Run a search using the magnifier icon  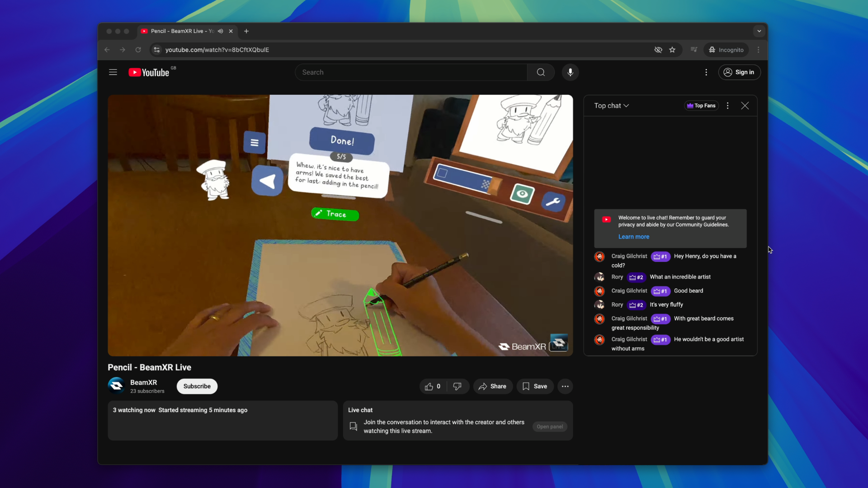click(x=541, y=72)
